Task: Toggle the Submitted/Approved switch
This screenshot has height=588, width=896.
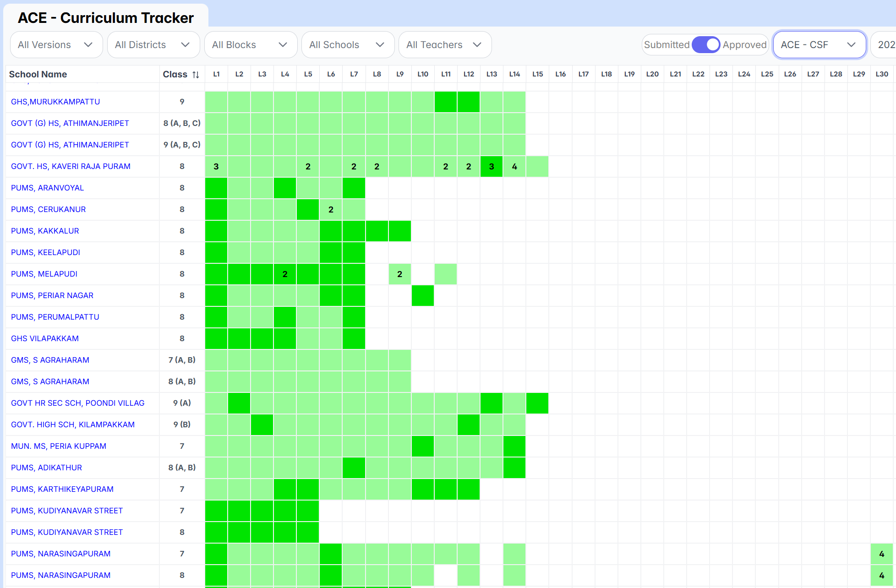Action: tap(705, 45)
